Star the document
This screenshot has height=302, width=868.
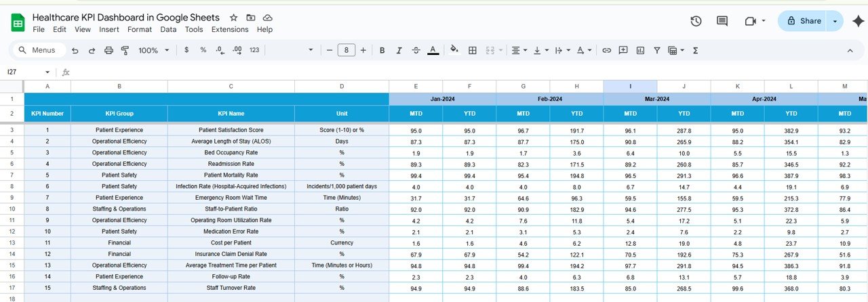234,17
